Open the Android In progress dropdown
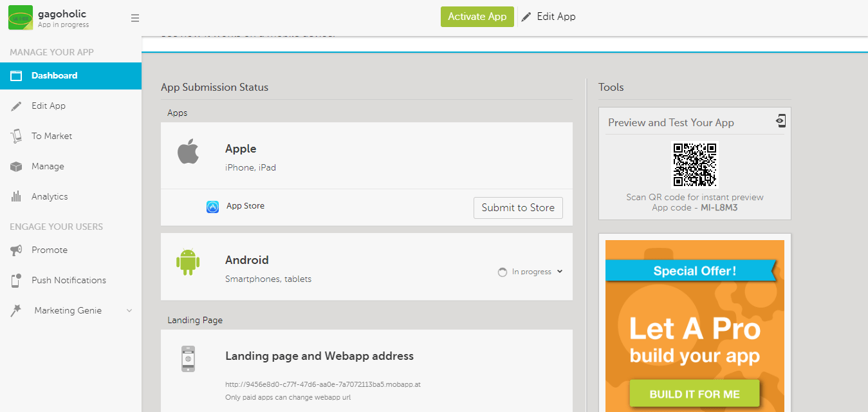 click(531, 272)
